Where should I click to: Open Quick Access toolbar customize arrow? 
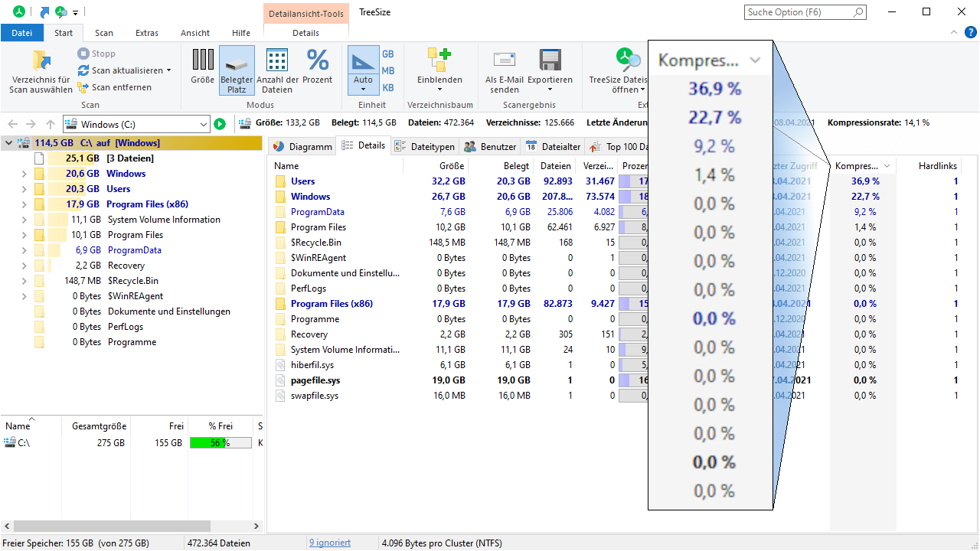click(x=75, y=13)
